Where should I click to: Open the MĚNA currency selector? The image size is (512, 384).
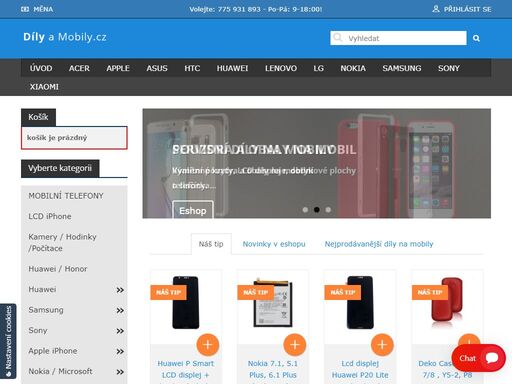[37, 9]
